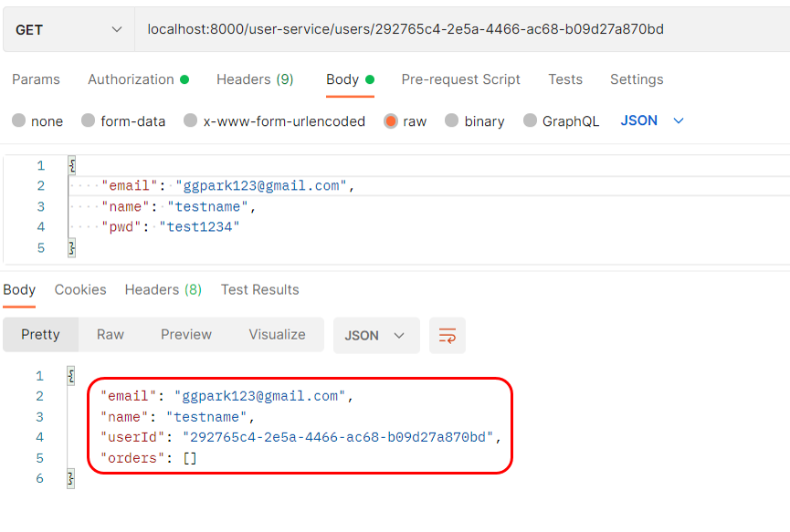The height and width of the screenshot is (532, 790).
Task: Open the blue JSON format dropdown
Action: (652, 120)
